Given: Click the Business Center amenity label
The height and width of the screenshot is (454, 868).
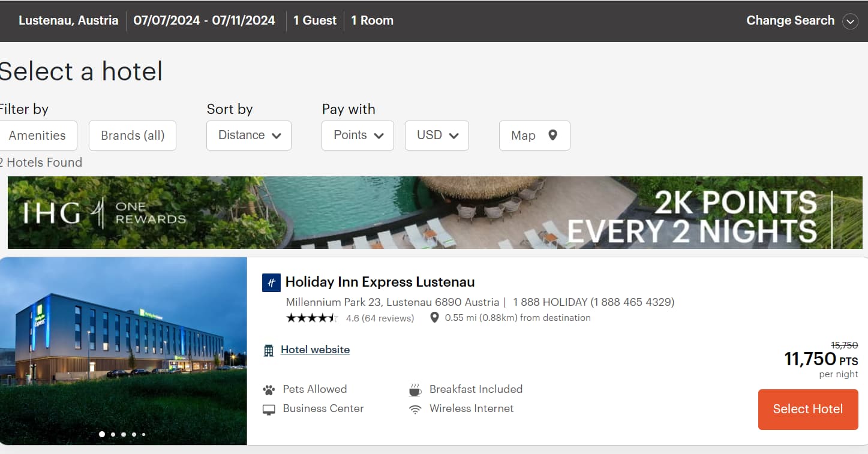Looking at the screenshot, I should (x=323, y=408).
